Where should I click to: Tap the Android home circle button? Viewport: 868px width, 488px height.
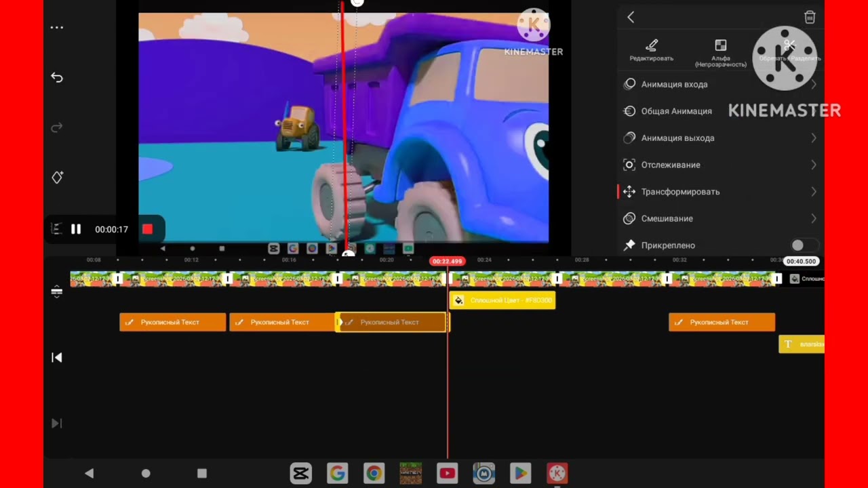(x=145, y=473)
